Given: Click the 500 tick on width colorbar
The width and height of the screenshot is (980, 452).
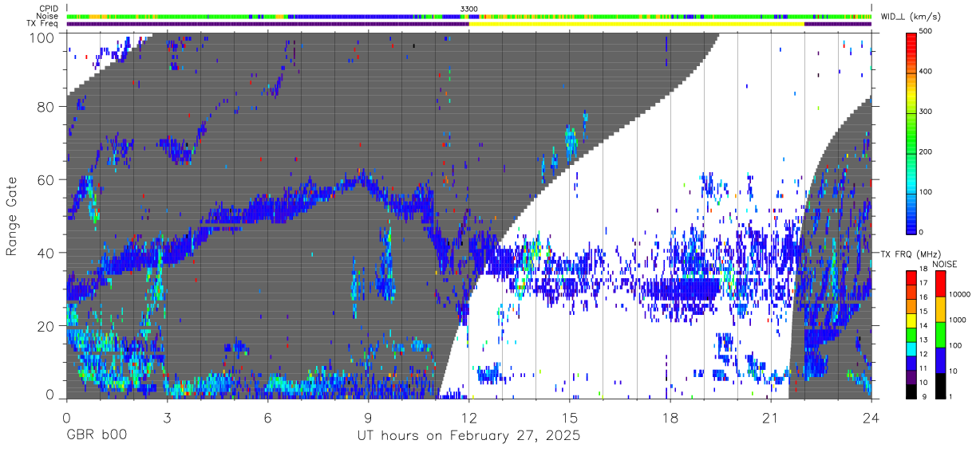Looking at the screenshot, I should [927, 31].
